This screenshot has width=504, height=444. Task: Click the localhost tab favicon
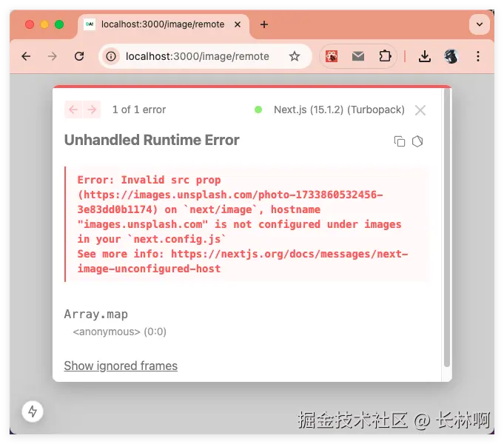click(x=90, y=24)
